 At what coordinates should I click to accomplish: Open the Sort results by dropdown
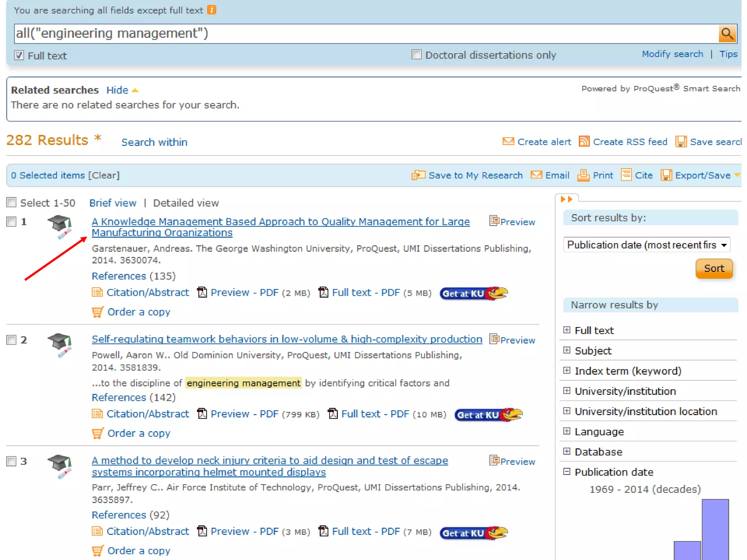646,245
